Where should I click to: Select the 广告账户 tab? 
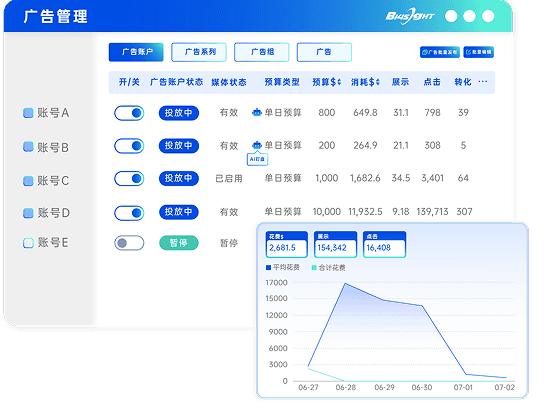click(136, 52)
